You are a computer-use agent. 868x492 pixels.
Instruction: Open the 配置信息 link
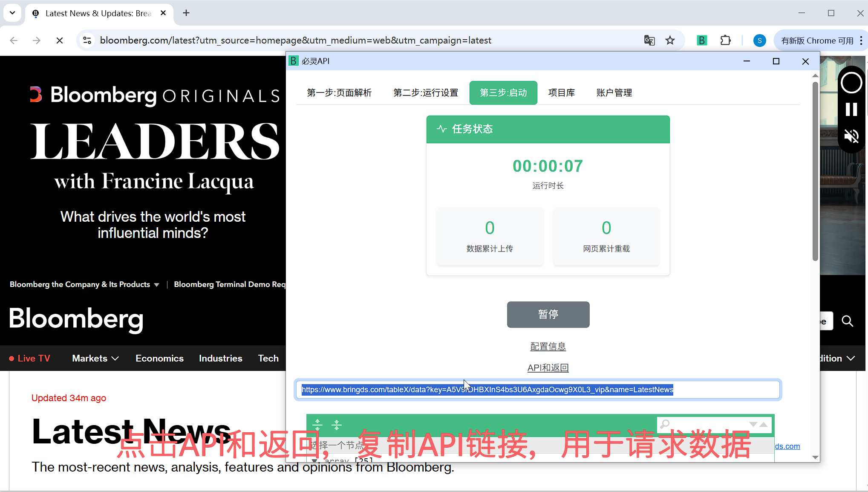(x=548, y=347)
